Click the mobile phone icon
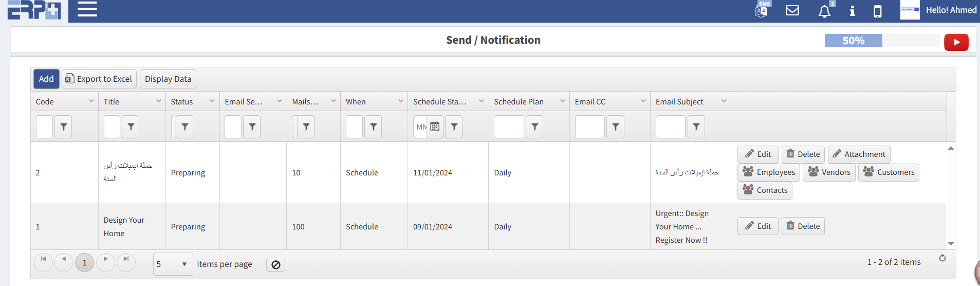The width and height of the screenshot is (980, 286). click(878, 11)
